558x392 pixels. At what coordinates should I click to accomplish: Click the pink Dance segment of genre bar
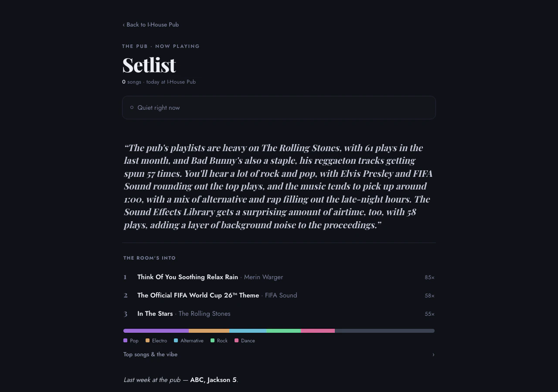pyautogui.click(x=318, y=331)
